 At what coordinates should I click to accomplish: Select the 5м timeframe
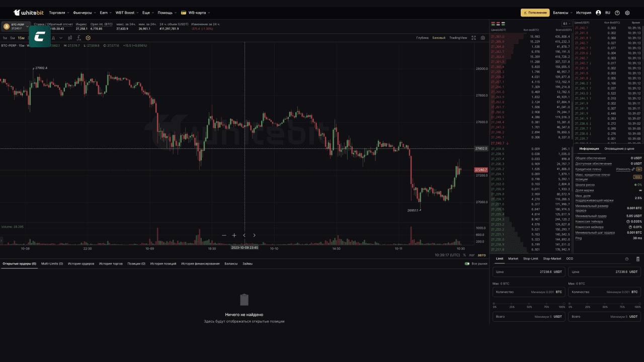coord(12,38)
